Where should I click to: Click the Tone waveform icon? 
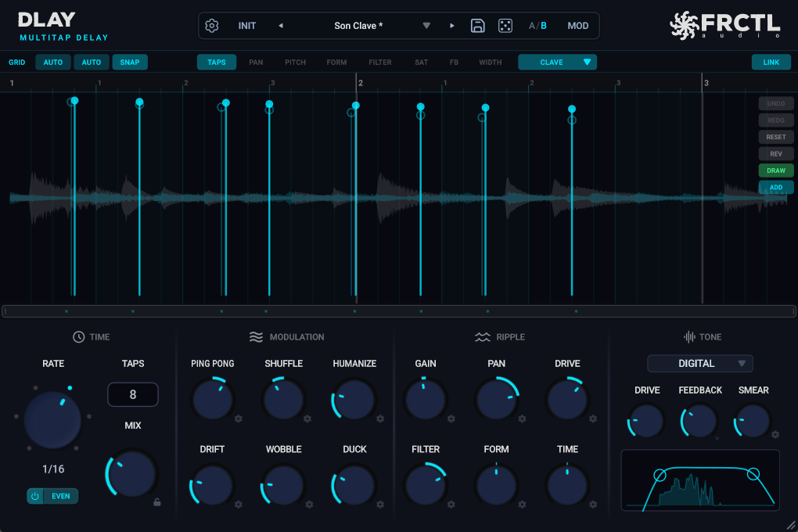point(689,337)
